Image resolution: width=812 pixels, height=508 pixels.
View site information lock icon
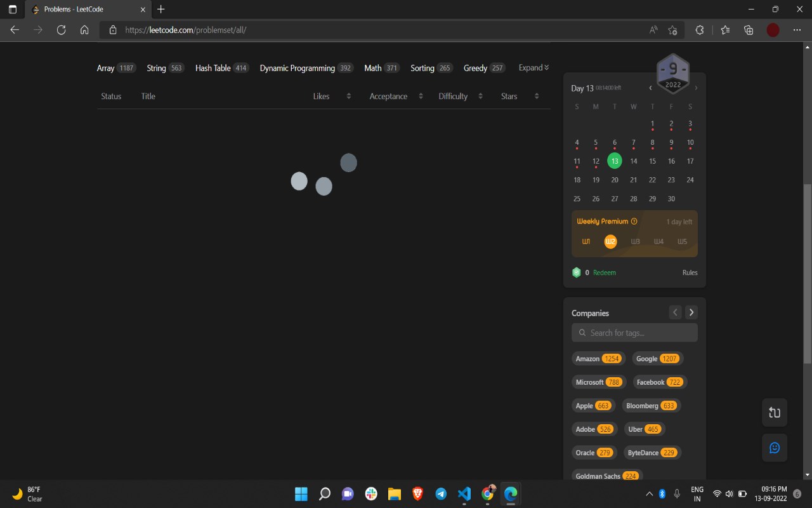point(113,30)
